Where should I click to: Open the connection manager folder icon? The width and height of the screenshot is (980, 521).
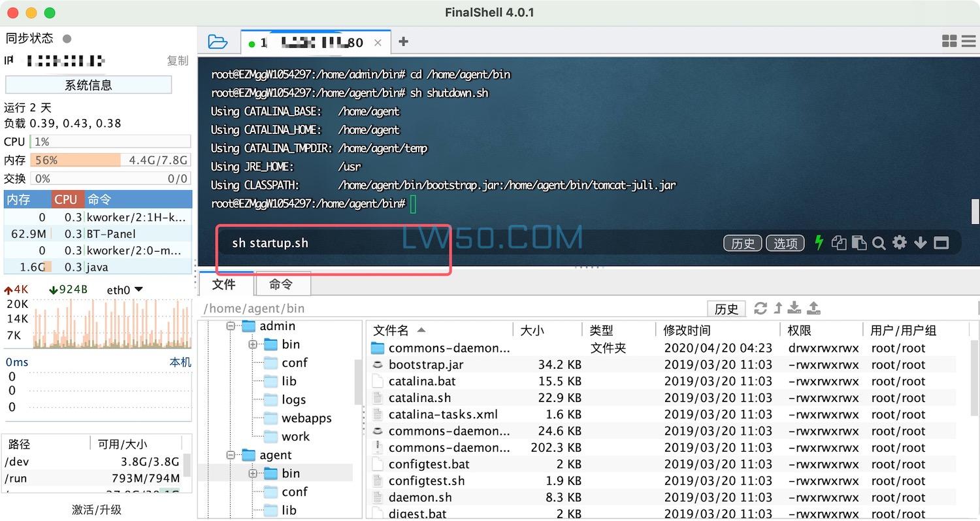point(218,42)
